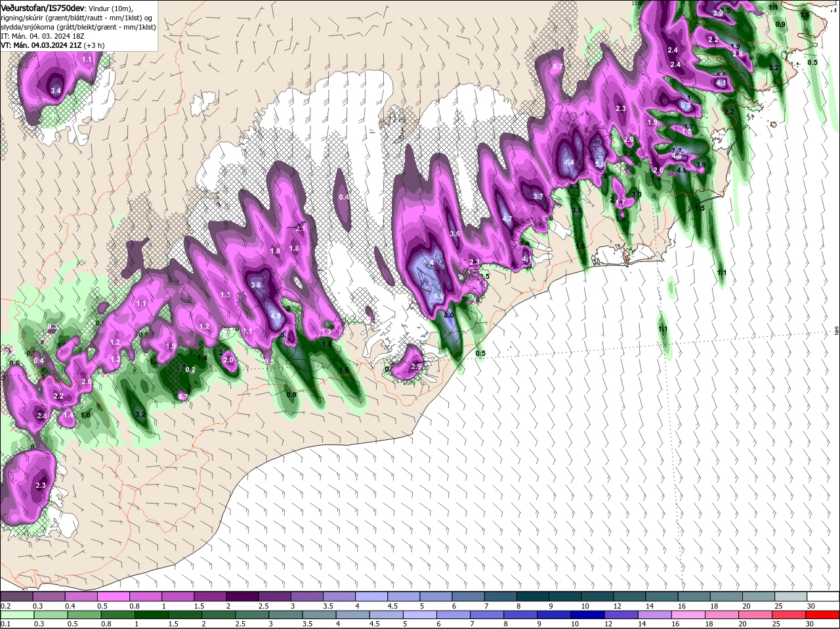
Task: Click the title text "Veðurstofan/IS750dev"
Action: [x=43, y=7]
